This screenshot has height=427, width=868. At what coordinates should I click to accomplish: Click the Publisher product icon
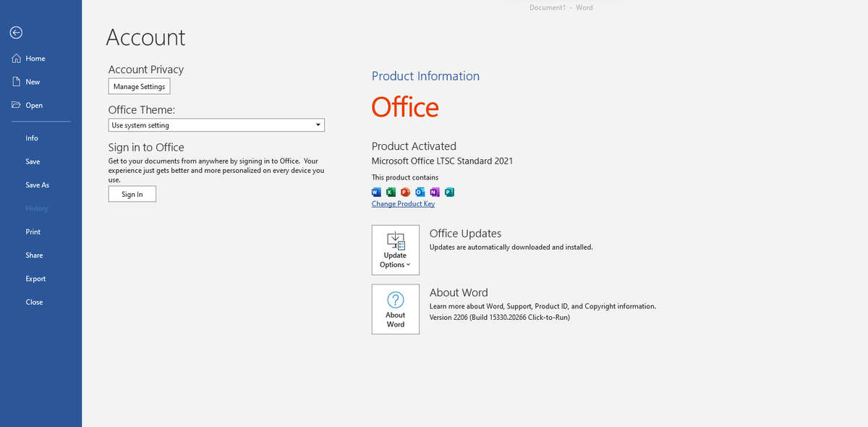(449, 192)
